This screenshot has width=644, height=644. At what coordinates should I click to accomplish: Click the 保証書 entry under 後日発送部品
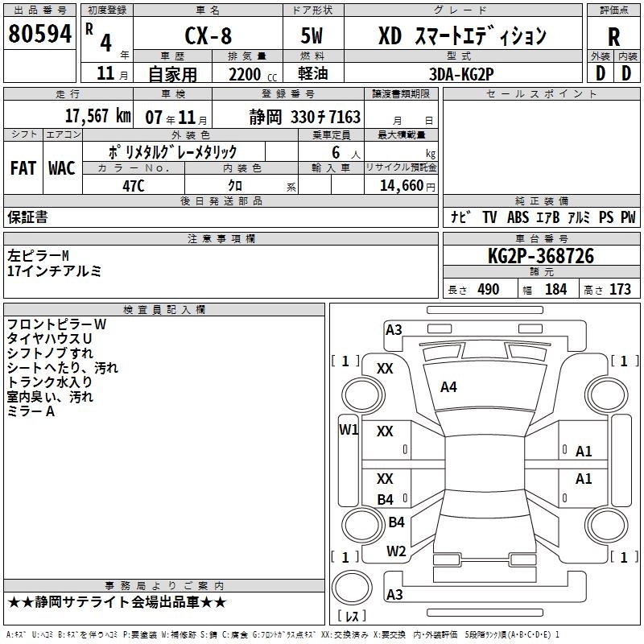[x=27, y=217]
